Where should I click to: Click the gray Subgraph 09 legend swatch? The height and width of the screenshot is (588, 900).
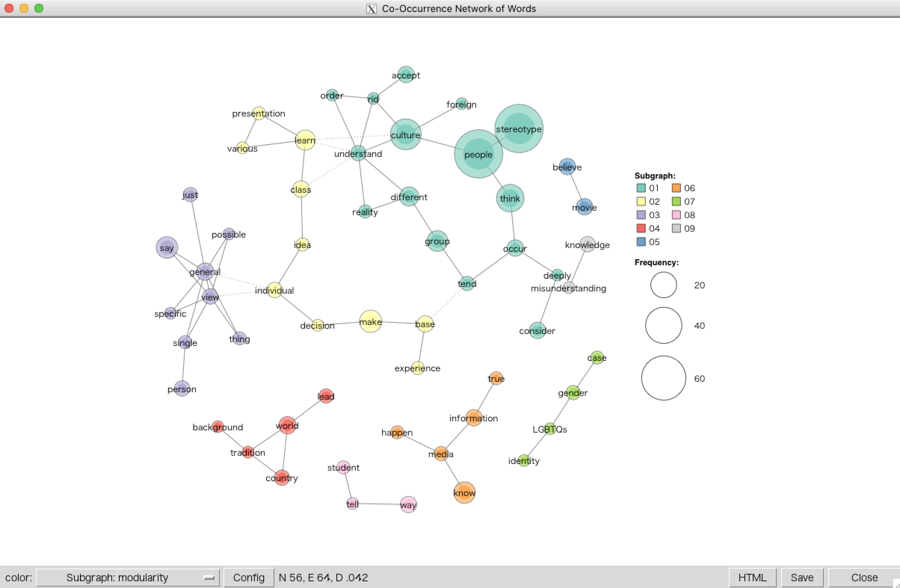click(x=676, y=228)
